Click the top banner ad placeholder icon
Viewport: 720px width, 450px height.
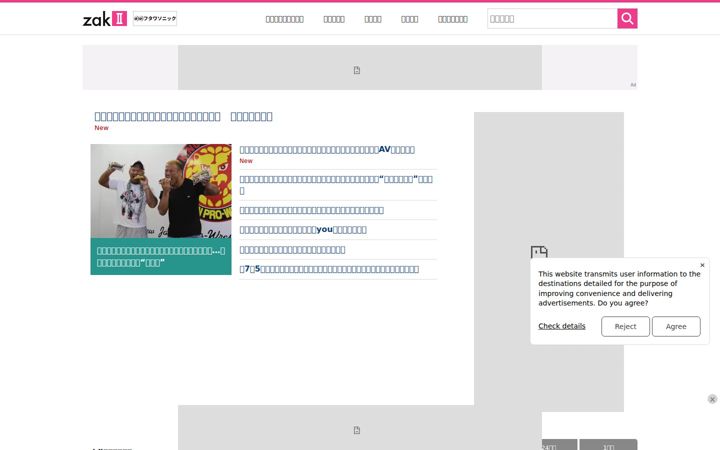click(357, 70)
